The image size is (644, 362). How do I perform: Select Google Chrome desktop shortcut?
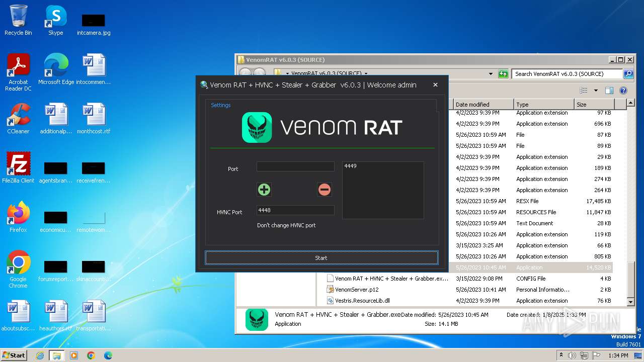(x=18, y=269)
